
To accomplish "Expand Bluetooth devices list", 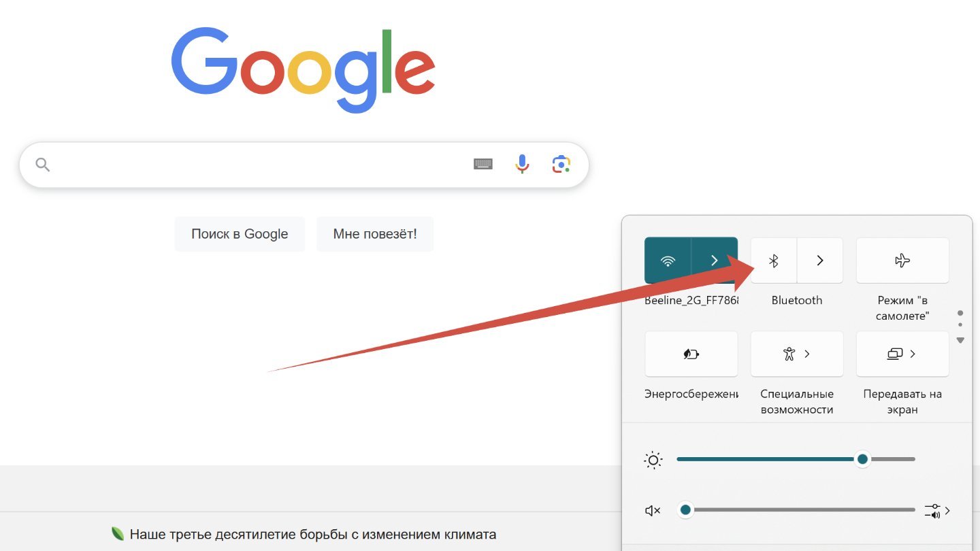I will pos(820,261).
